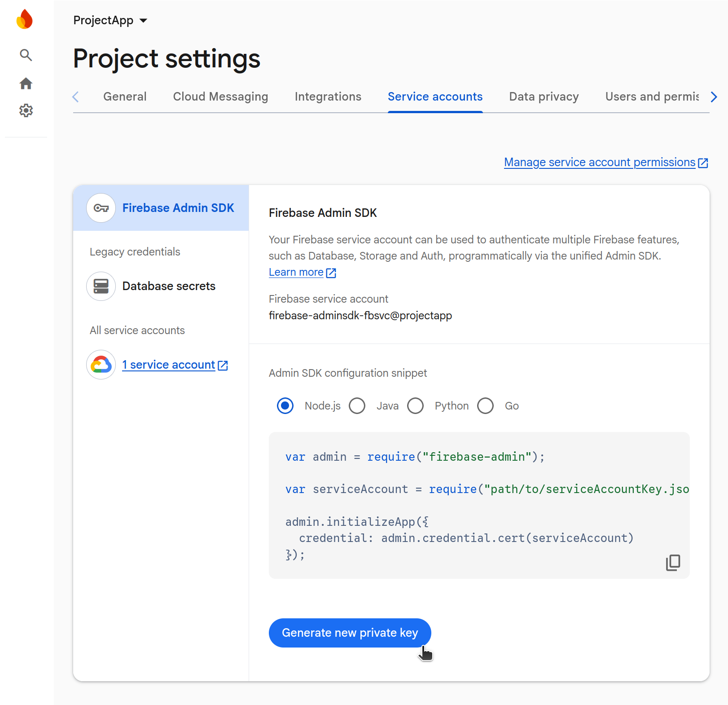Click the firebase-adminsdk-fbsvc@projectapp service account email
Image resolution: width=728 pixels, height=705 pixels.
pyautogui.click(x=360, y=316)
